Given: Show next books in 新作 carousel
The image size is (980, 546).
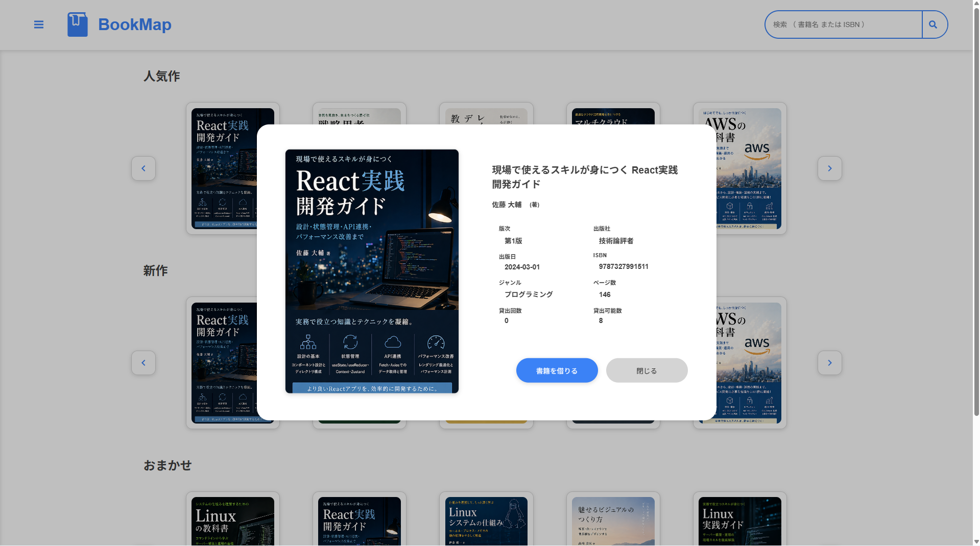Looking at the screenshot, I should point(830,363).
